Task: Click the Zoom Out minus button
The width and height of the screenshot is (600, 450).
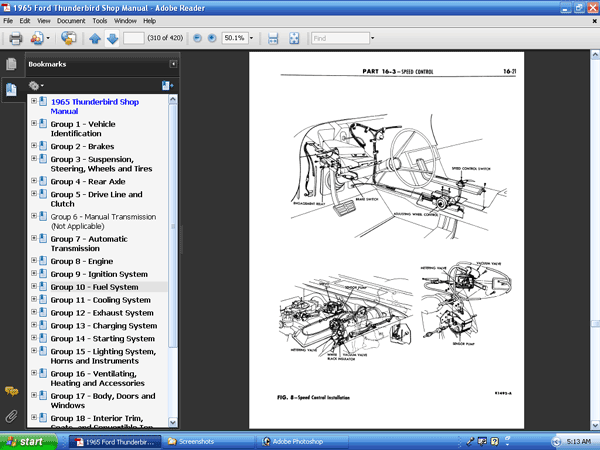Action: point(197,38)
